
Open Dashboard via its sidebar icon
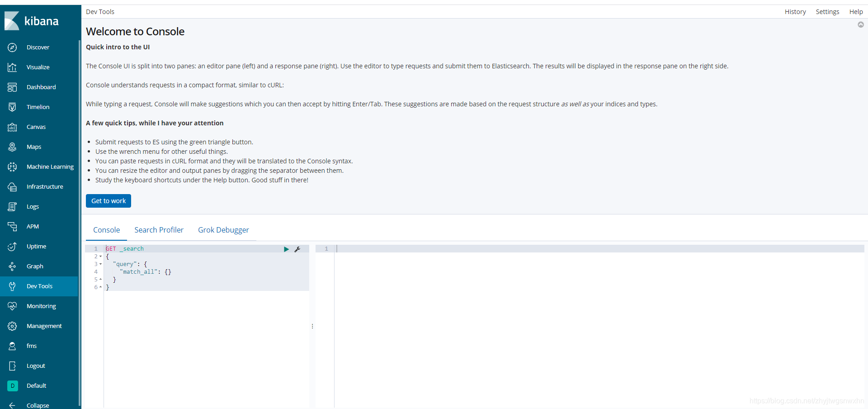(x=12, y=87)
